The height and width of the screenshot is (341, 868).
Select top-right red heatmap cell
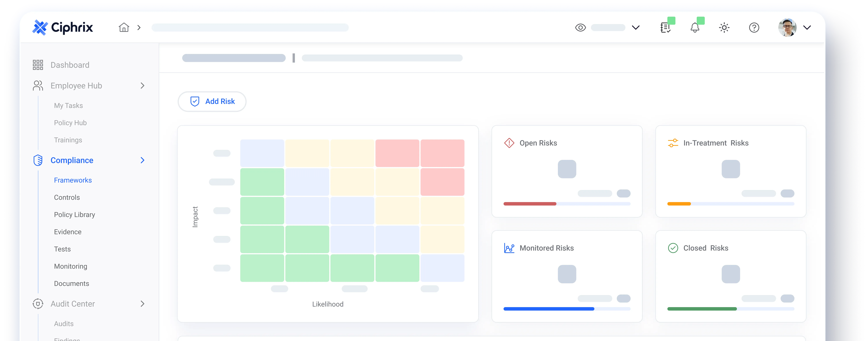442,153
